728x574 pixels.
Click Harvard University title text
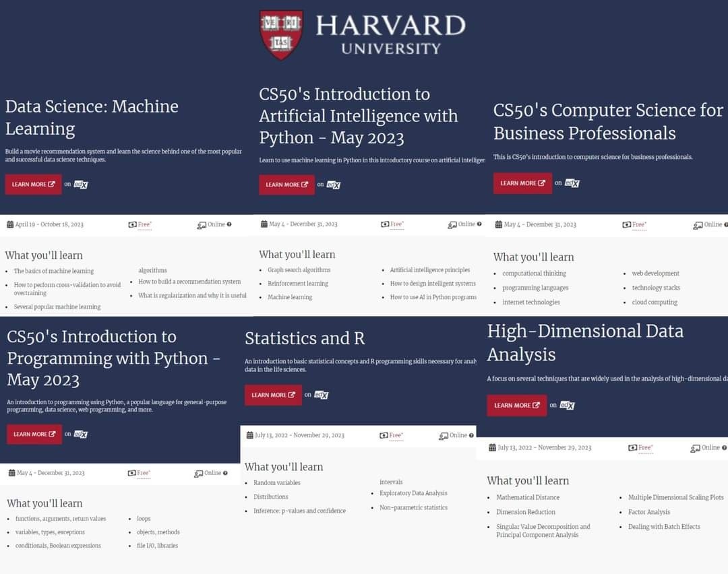click(x=390, y=34)
